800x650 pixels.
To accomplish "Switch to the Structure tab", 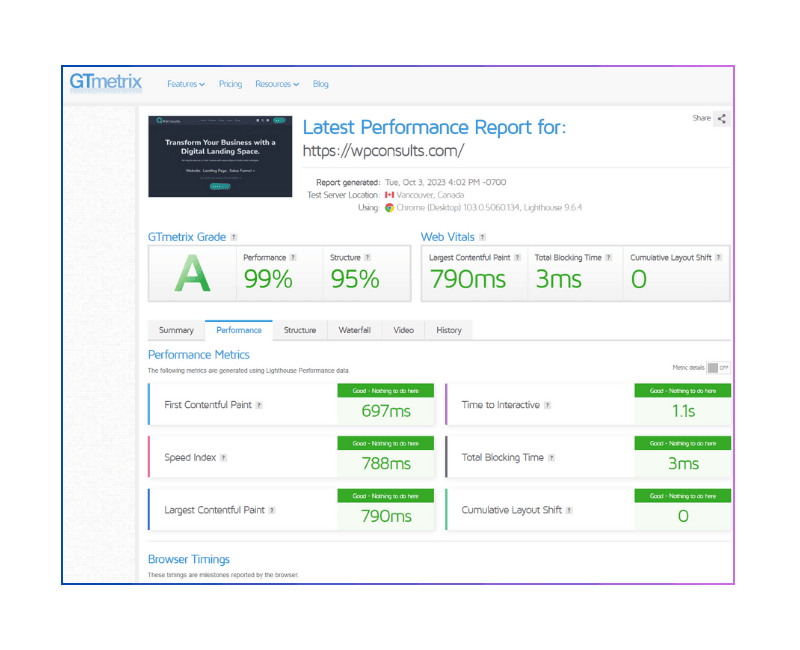I will pos(299,330).
